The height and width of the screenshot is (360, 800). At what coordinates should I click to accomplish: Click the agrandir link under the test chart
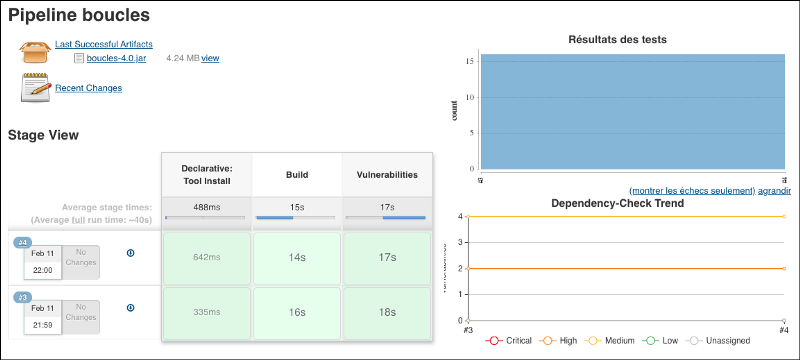pyautogui.click(x=774, y=191)
